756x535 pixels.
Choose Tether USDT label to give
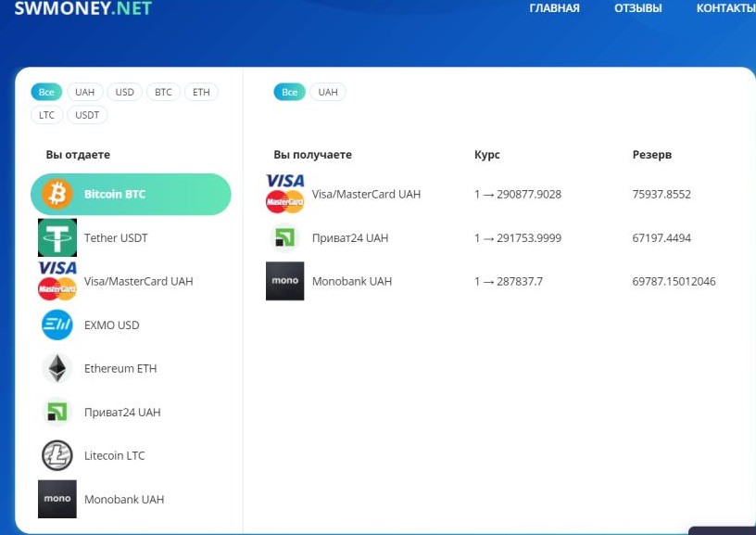116,238
